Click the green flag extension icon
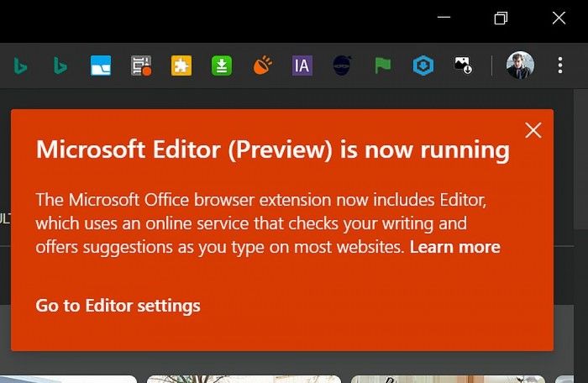588x383 pixels. [383, 66]
